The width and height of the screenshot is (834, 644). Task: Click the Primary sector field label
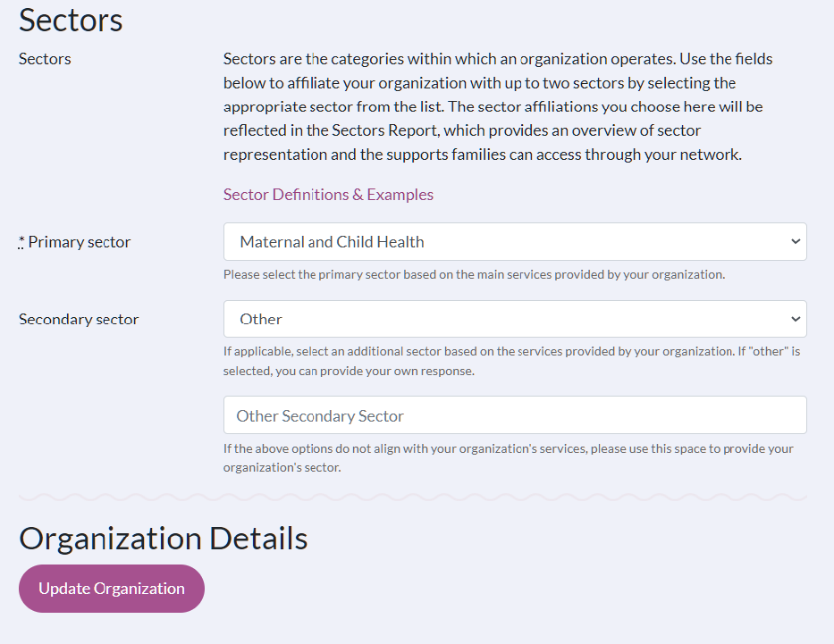[80, 242]
